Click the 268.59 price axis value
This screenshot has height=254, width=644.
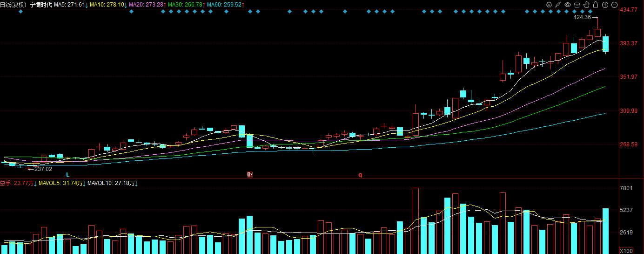point(629,144)
